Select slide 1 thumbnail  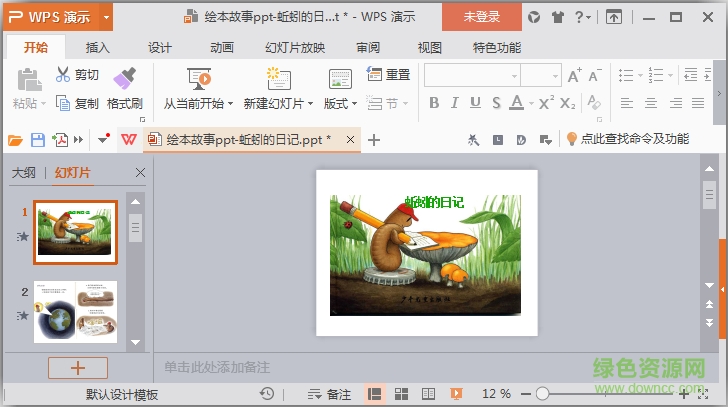point(75,232)
